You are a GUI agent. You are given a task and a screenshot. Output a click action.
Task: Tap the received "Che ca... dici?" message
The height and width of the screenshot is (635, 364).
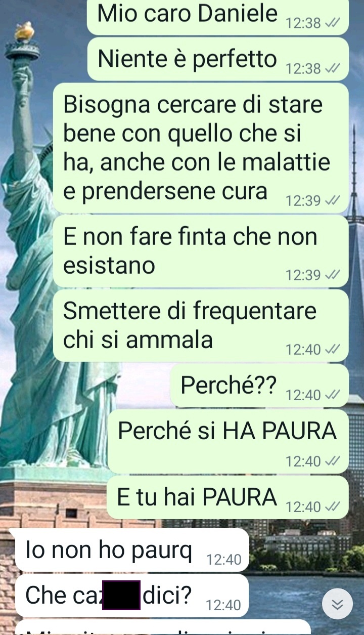(x=132, y=596)
